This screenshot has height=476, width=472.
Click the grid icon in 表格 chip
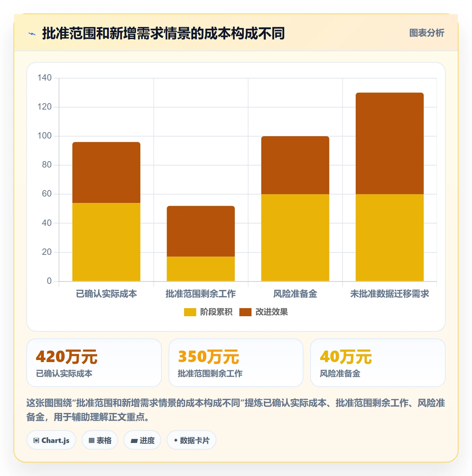pyautogui.click(x=91, y=441)
